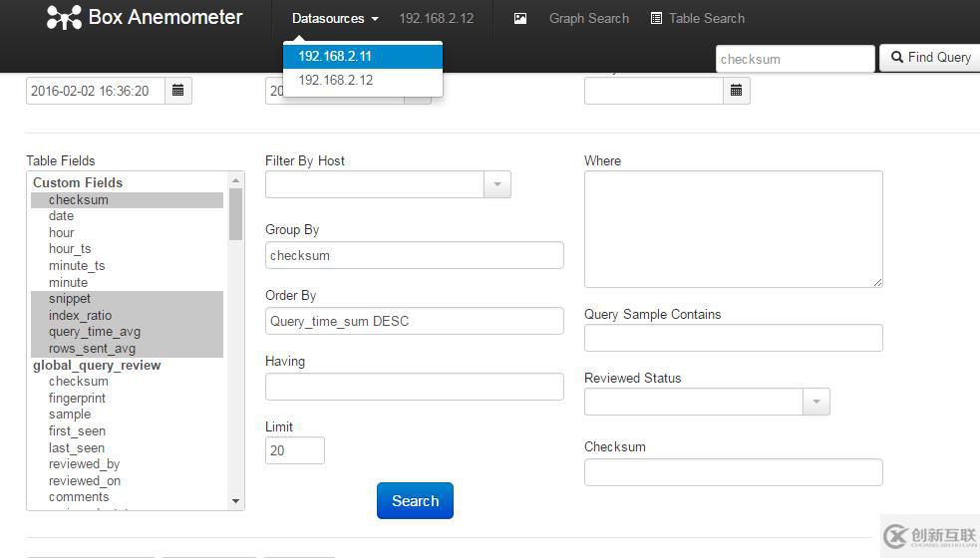Click the Reviewed Status combo field
Viewport: 980px width, 558px height.
(x=694, y=402)
